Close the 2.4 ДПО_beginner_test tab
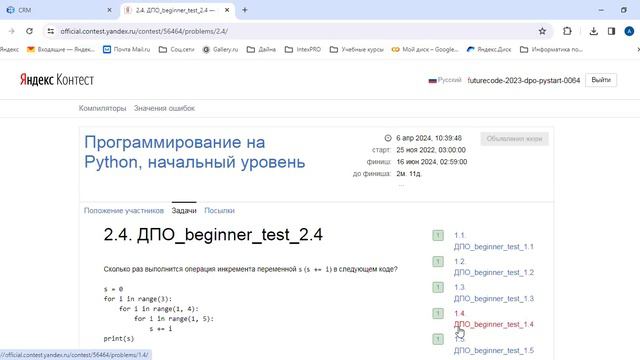Viewport: 640px width, 360px height. [227, 10]
